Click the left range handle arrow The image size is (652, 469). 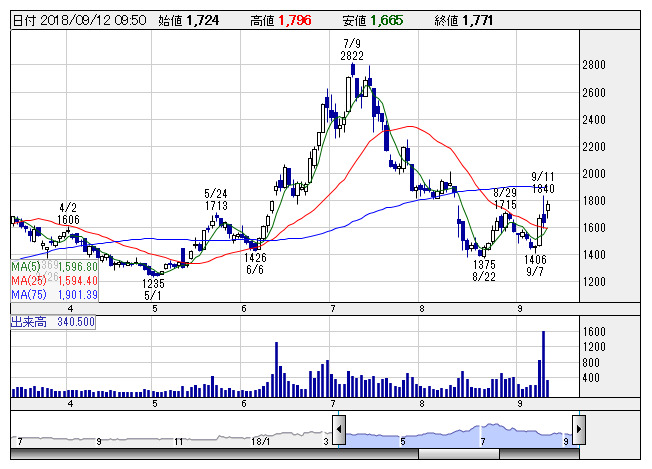click(x=339, y=432)
